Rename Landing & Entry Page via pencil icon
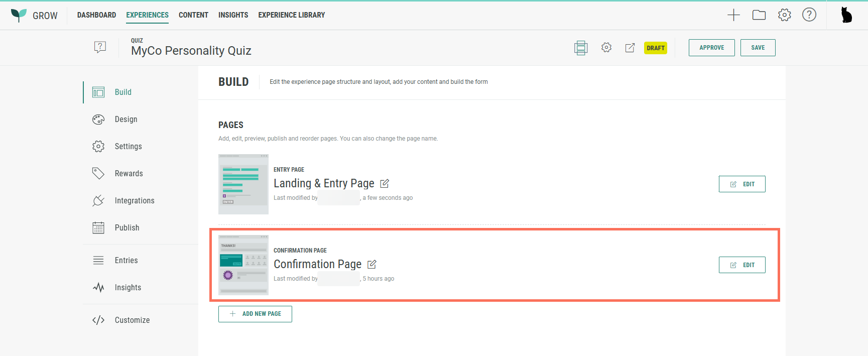This screenshot has height=356, width=868. tap(385, 184)
